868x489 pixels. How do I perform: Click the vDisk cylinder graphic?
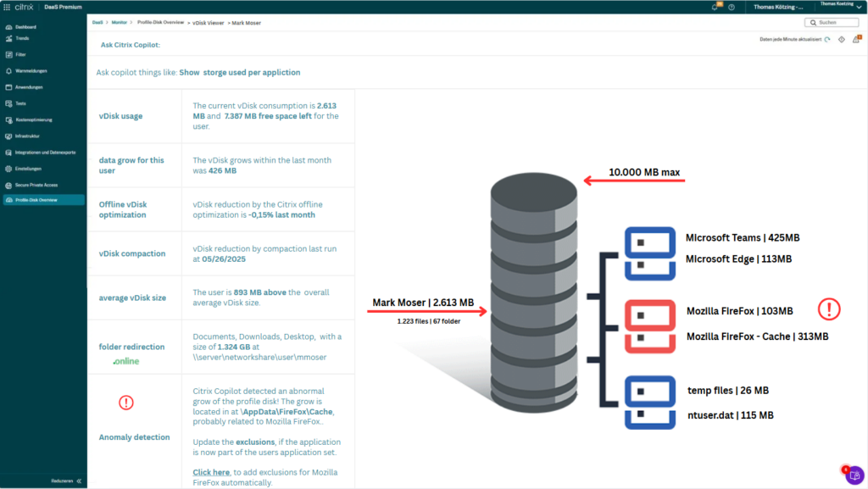[x=534, y=292]
